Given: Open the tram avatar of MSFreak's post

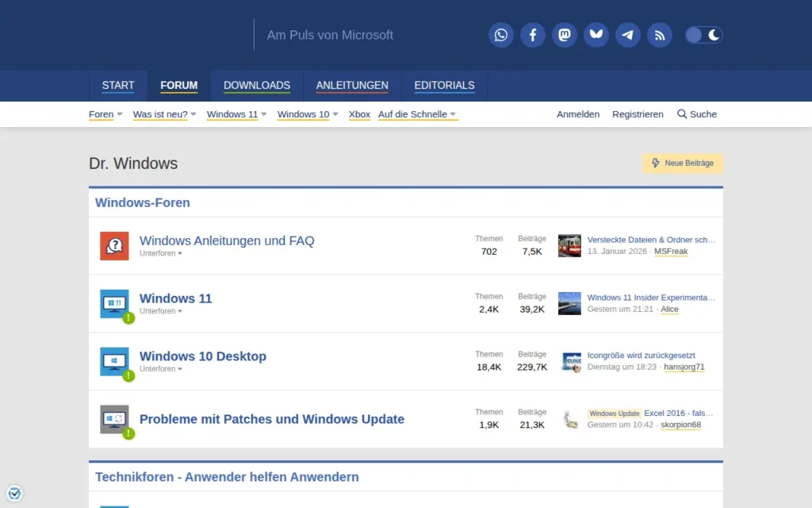Looking at the screenshot, I should point(569,246).
